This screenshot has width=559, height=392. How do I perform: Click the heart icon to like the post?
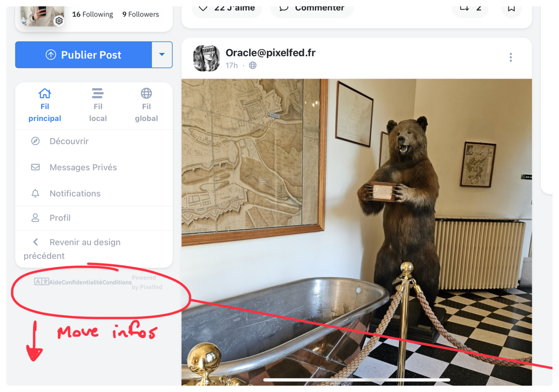203,8
